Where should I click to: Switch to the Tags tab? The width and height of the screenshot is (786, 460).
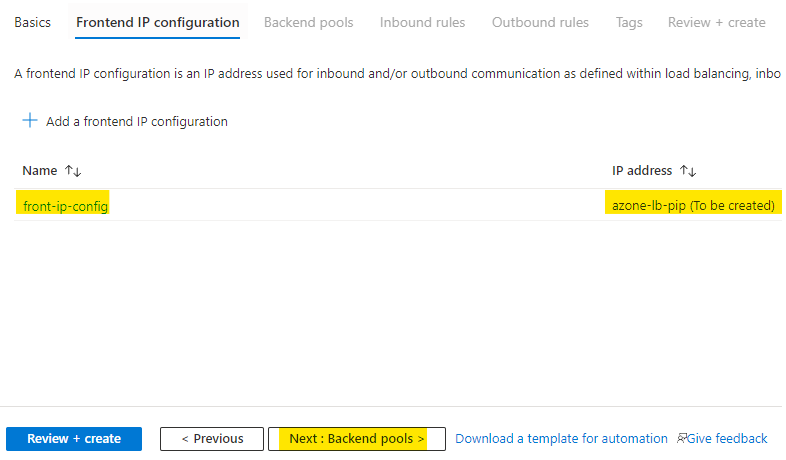629,22
